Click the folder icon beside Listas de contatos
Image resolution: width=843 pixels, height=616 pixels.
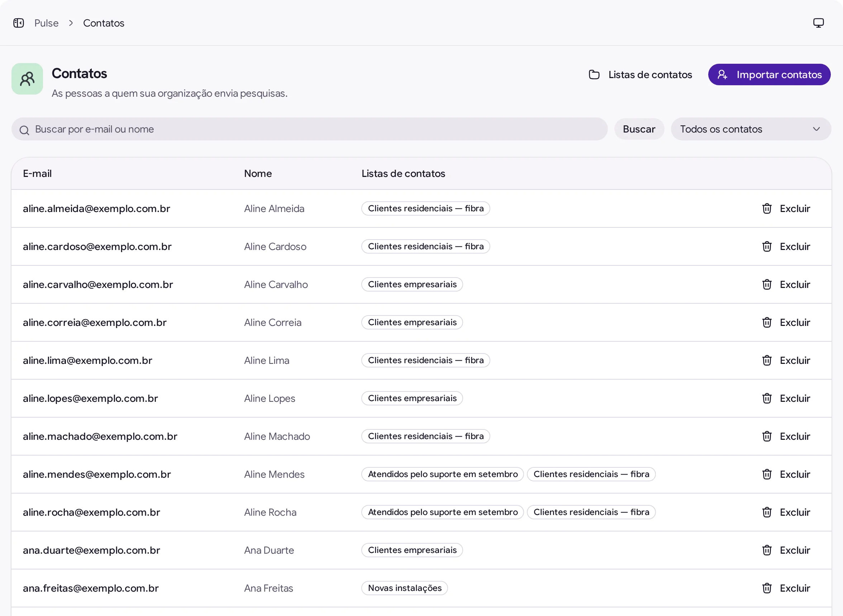point(594,74)
